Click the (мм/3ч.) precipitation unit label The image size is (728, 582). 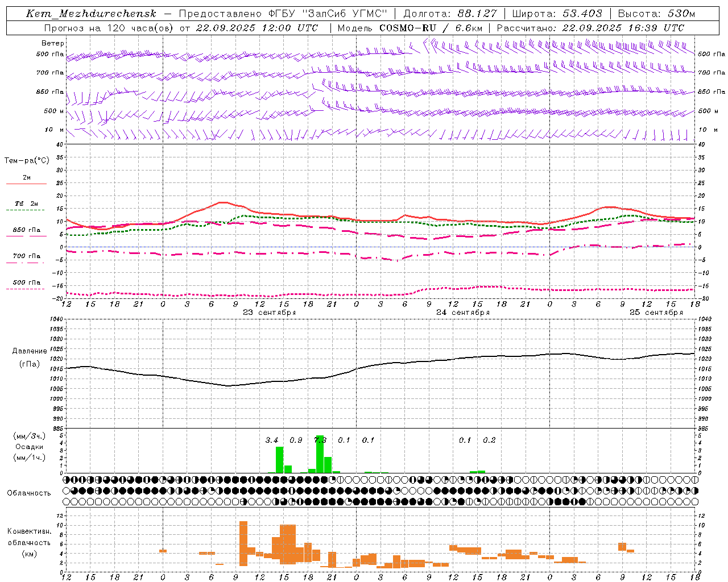click(30, 436)
